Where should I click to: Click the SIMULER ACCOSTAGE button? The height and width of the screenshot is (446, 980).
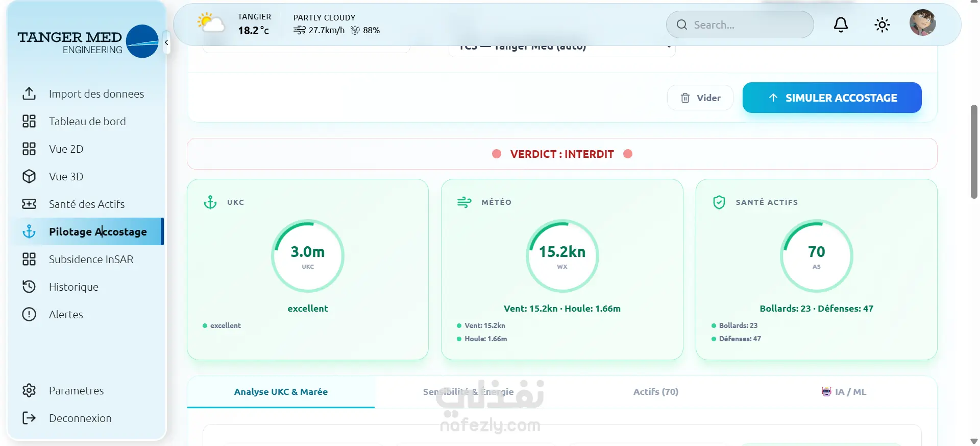(x=832, y=98)
